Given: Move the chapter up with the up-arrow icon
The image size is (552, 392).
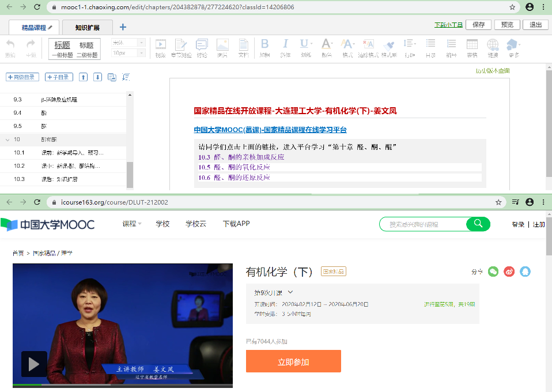Looking at the screenshot, I should point(84,77).
